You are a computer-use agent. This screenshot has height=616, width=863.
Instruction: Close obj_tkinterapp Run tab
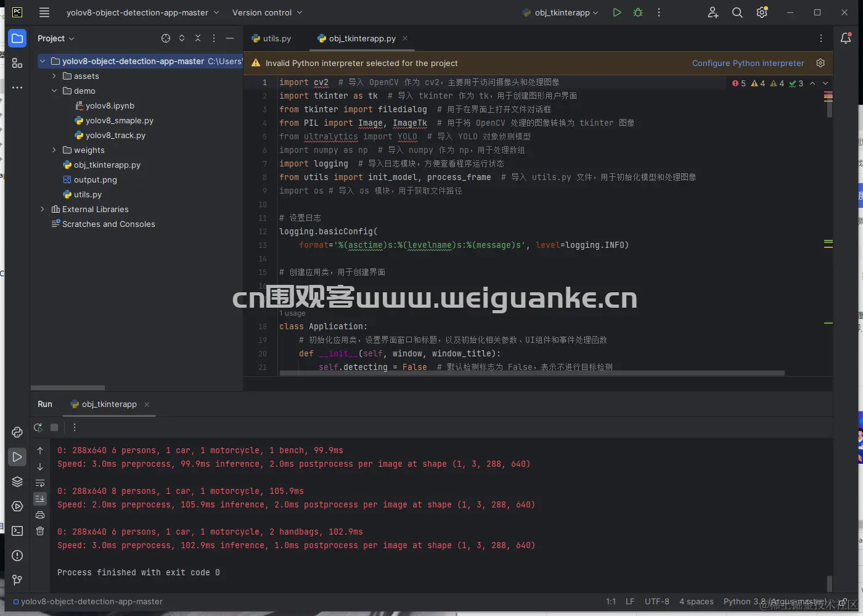pos(147,405)
